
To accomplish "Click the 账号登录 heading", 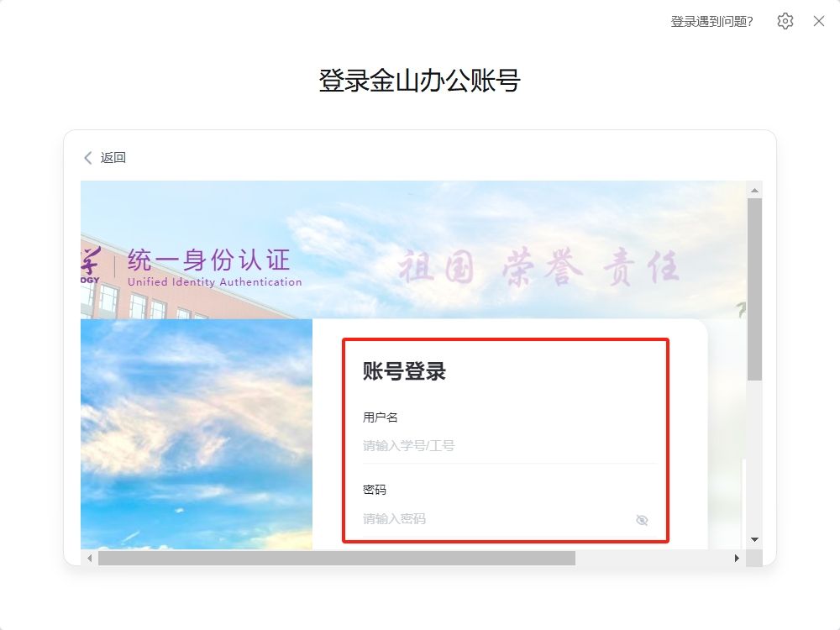I will pos(405,371).
